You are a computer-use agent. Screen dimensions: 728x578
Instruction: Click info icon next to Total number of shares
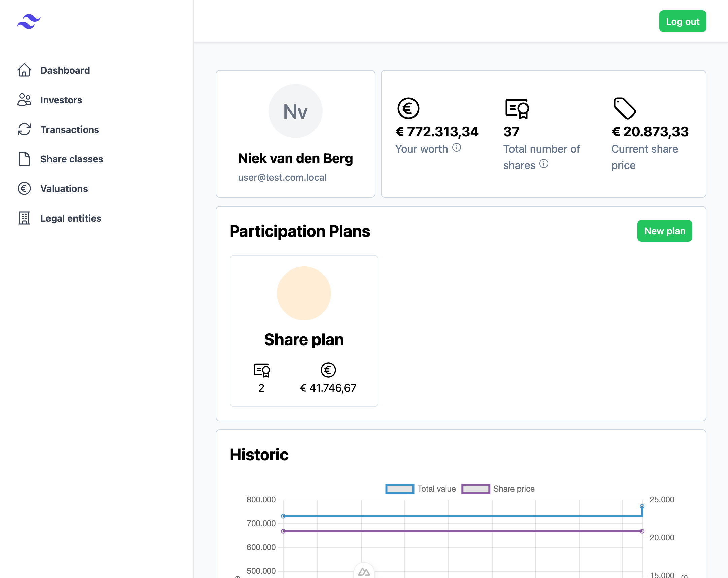click(x=543, y=164)
